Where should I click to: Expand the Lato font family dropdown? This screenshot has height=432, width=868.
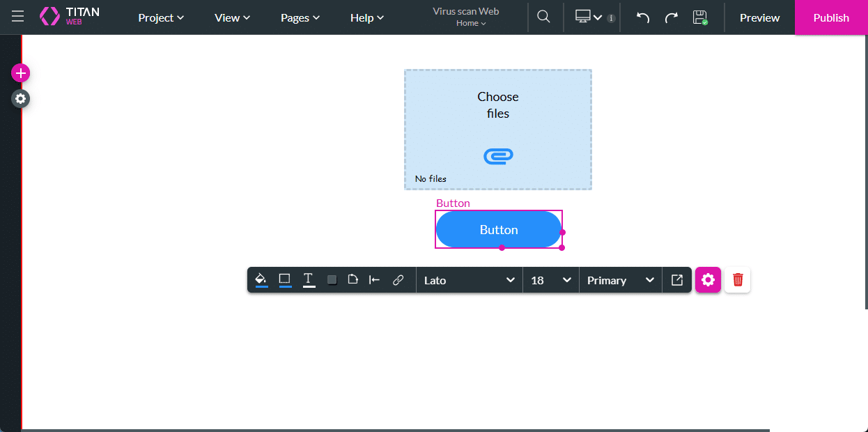tap(469, 279)
